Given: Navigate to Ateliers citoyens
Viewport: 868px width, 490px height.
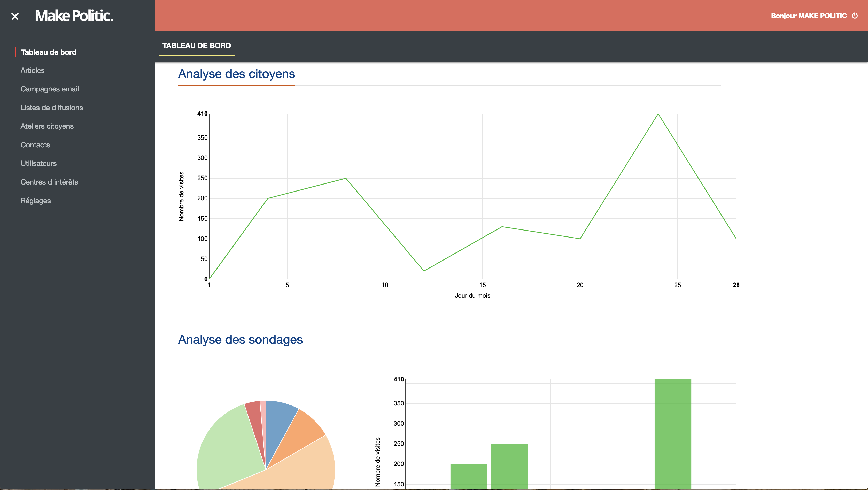Looking at the screenshot, I should click(47, 126).
